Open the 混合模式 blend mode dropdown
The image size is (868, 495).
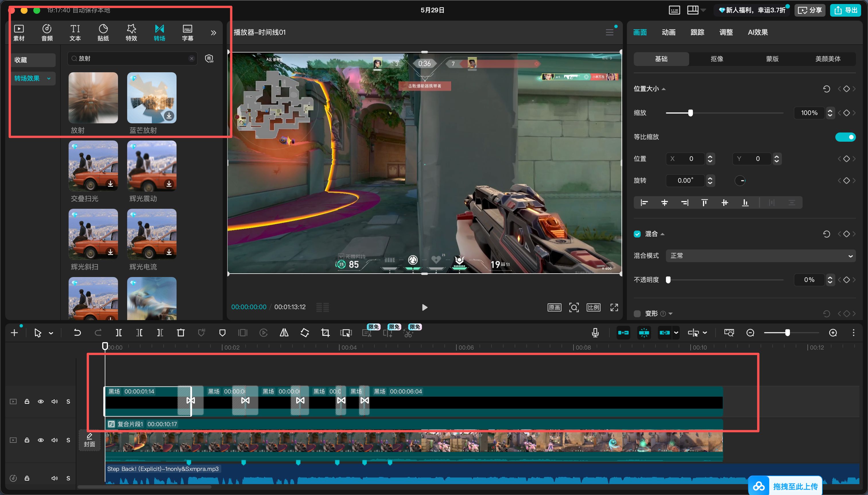point(760,256)
